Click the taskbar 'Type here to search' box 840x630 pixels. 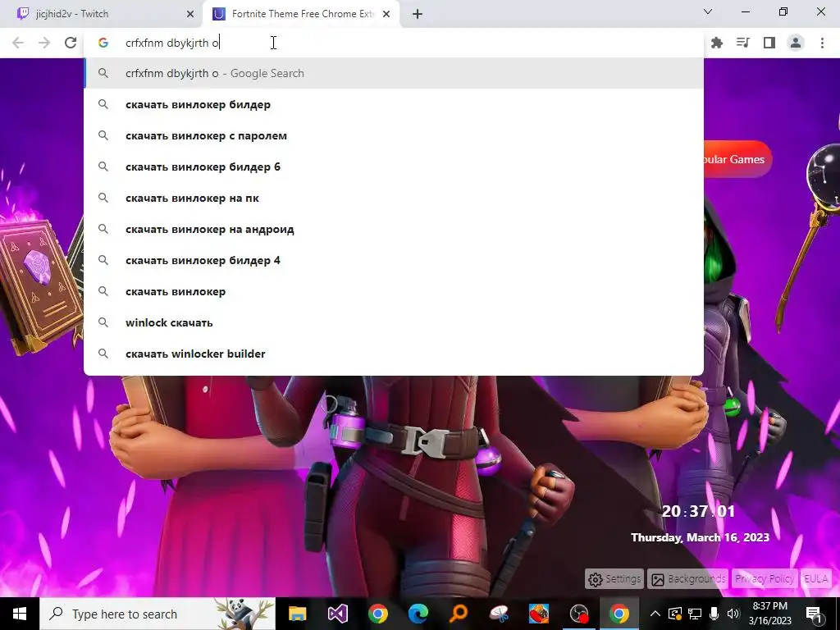[157, 614]
